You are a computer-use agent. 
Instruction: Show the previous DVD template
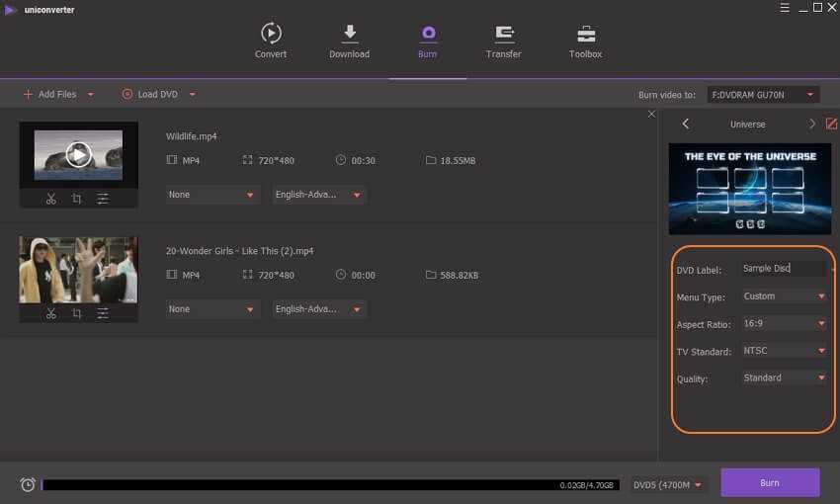tap(686, 124)
